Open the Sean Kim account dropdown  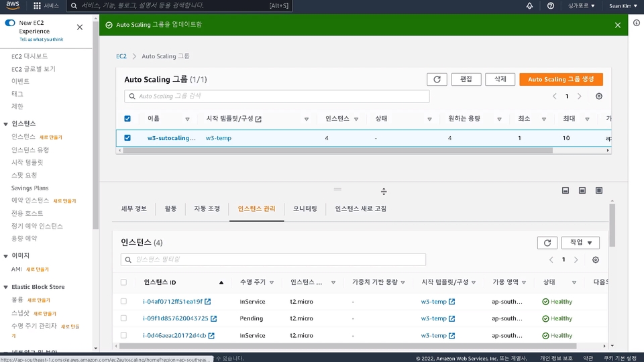click(623, 6)
